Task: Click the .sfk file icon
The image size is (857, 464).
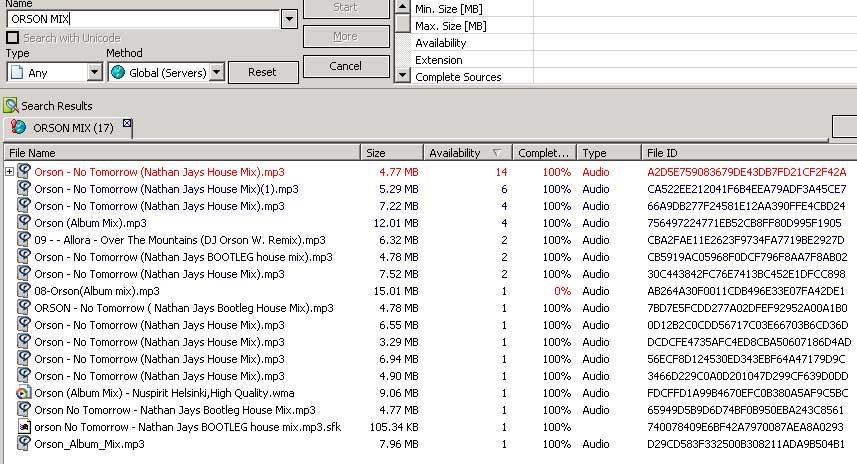Action: tap(24, 426)
